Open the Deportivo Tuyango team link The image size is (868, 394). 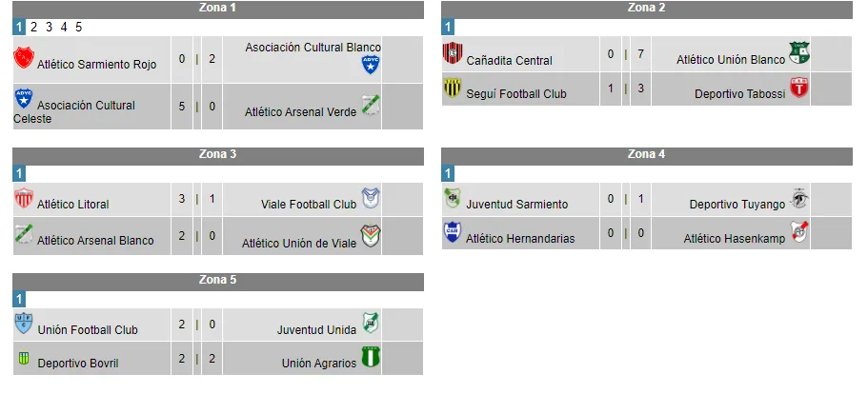click(737, 205)
